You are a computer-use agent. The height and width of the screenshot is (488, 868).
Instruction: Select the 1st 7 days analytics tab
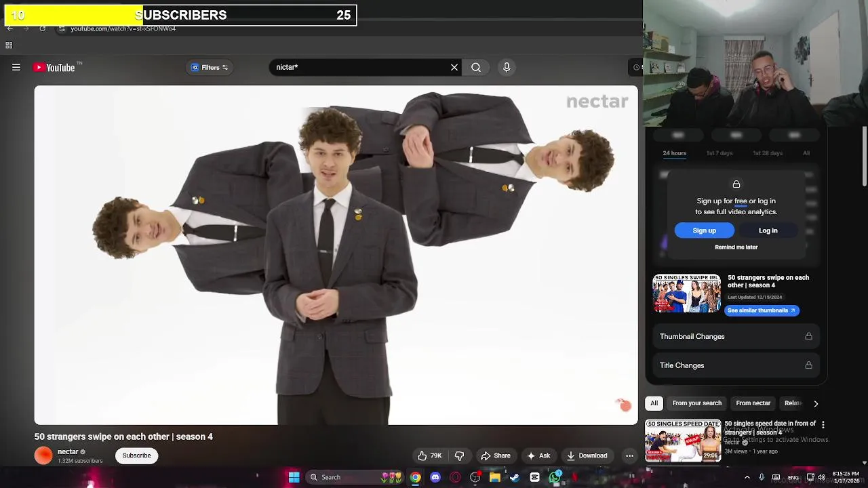[x=719, y=153]
